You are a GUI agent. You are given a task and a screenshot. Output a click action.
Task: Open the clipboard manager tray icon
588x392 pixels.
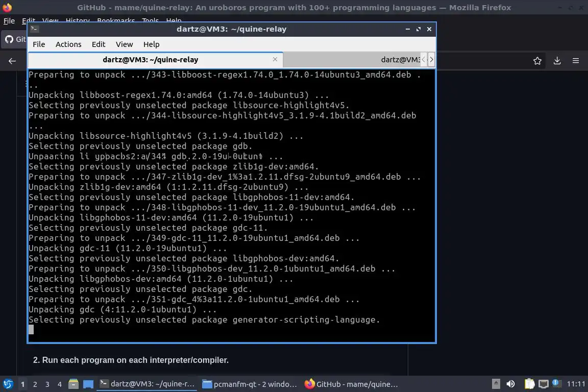point(529,384)
